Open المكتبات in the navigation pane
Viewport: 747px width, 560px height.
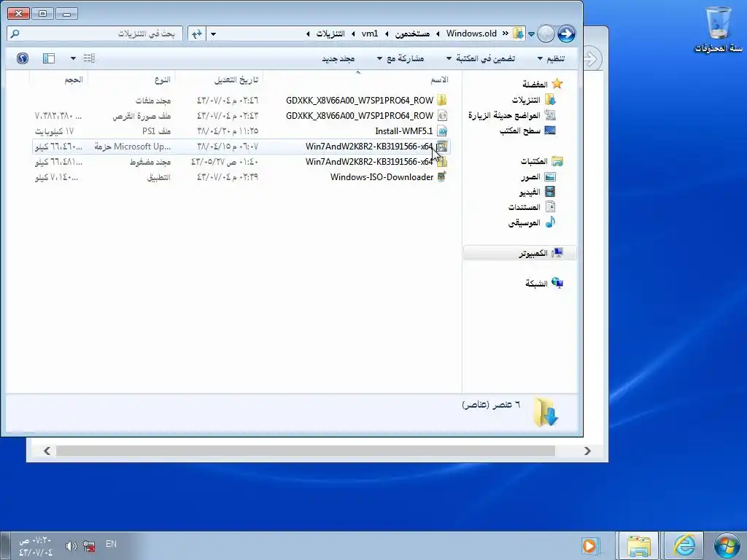(534, 161)
